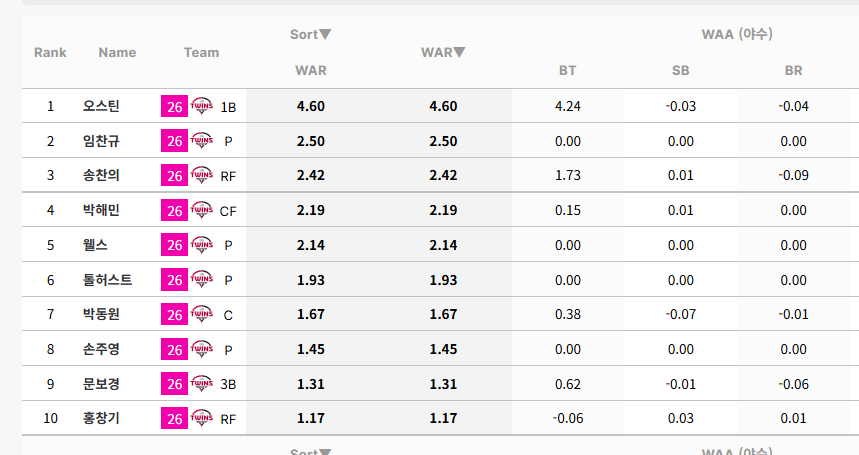Click the pink 26 badge for 손주영
859x455 pixels.
tap(174, 349)
